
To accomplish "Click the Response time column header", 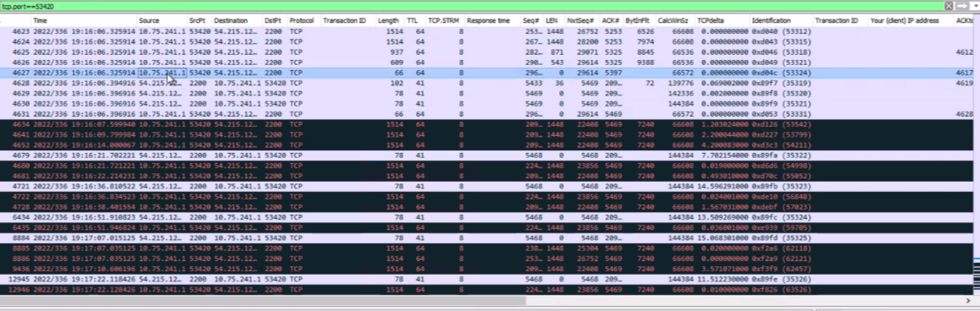I will tap(492, 20).
